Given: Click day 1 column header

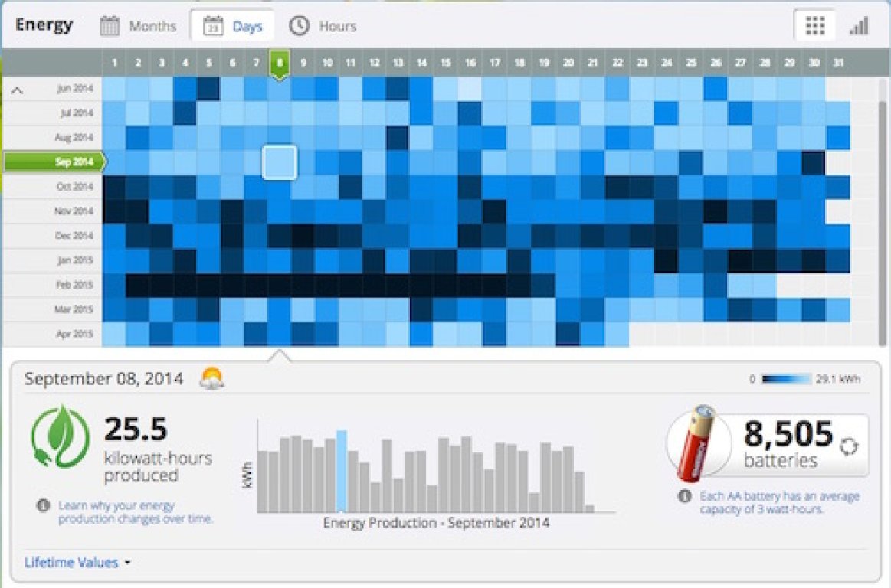Looking at the screenshot, I should pos(114,63).
